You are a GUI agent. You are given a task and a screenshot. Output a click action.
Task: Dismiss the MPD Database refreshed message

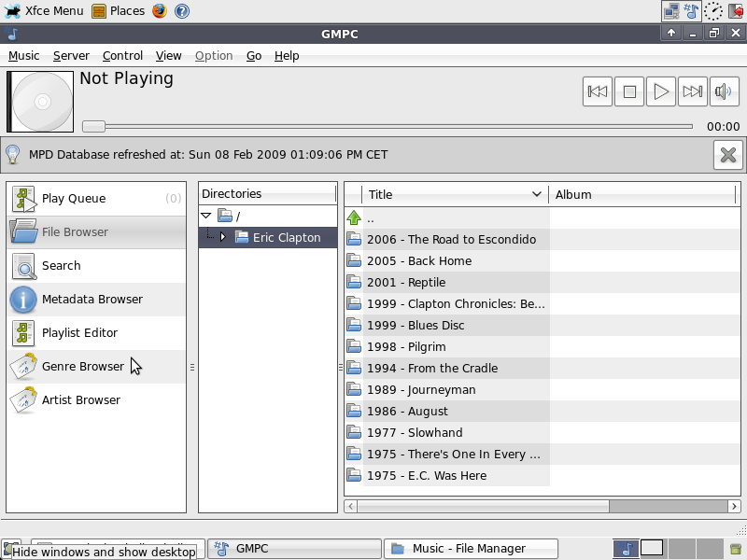(728, 155)
